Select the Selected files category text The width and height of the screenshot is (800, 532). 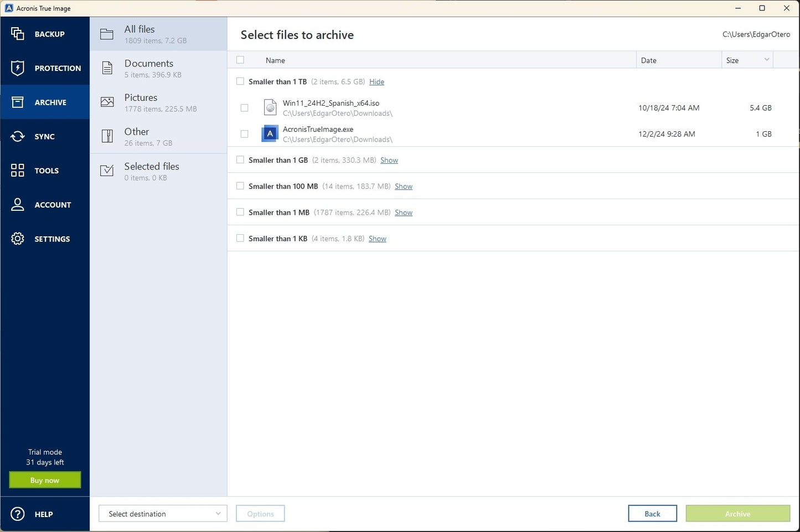coord(152,166)
